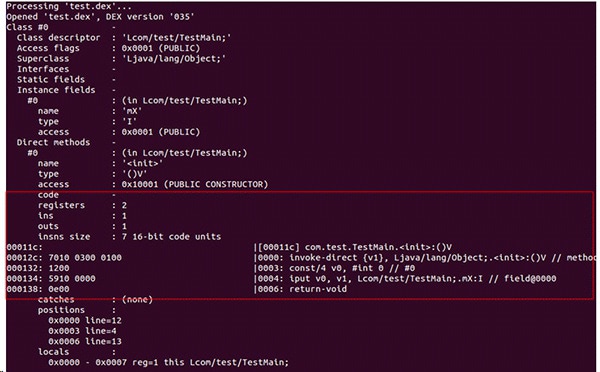Click the field name 'mX' value
Image resolution: width=600 pixels, height=372 pixels.
coord(132,111)
